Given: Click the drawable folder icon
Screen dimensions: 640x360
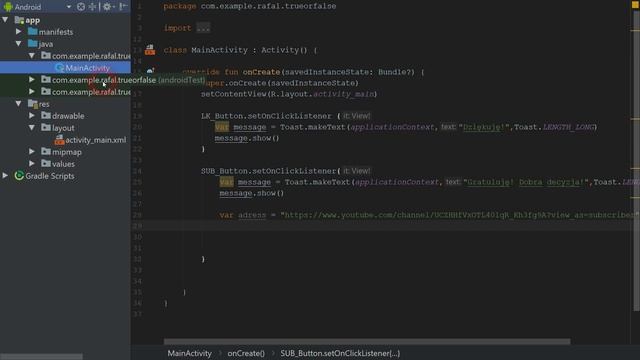Looking at the screenshot, I should (46, 116).
